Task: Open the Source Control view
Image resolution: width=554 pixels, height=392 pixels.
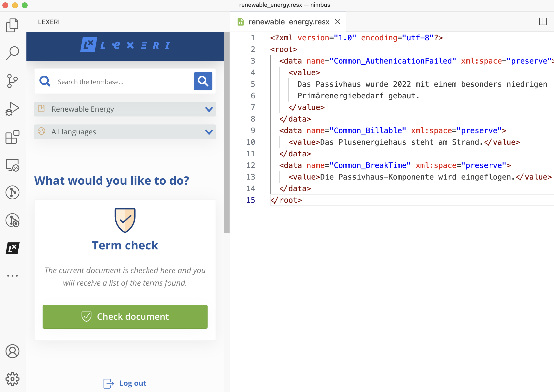Action: pyautogui.click(x=12, y=80)
